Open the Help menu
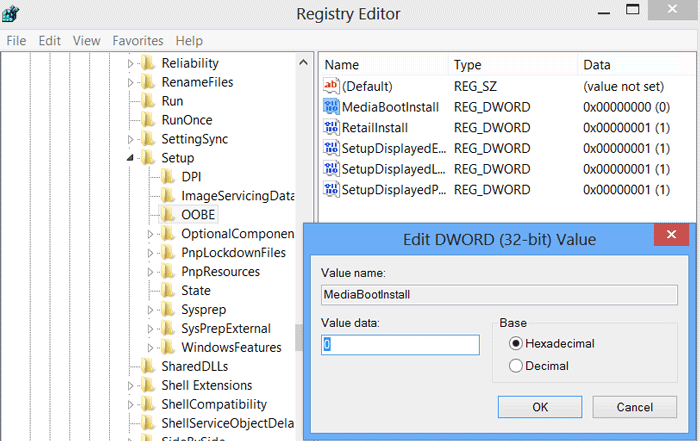Viewport: 700px width, 441px height. click(189, 41)
